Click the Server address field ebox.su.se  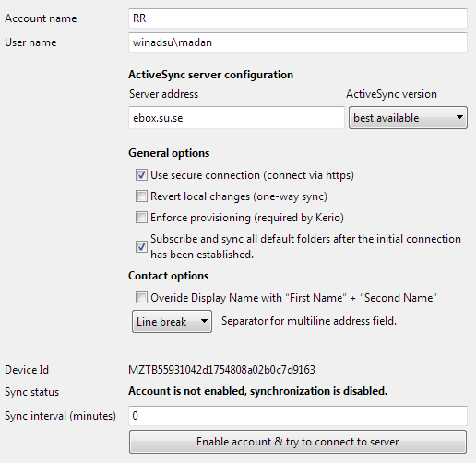pyautogui.click(x=236, y=118)
